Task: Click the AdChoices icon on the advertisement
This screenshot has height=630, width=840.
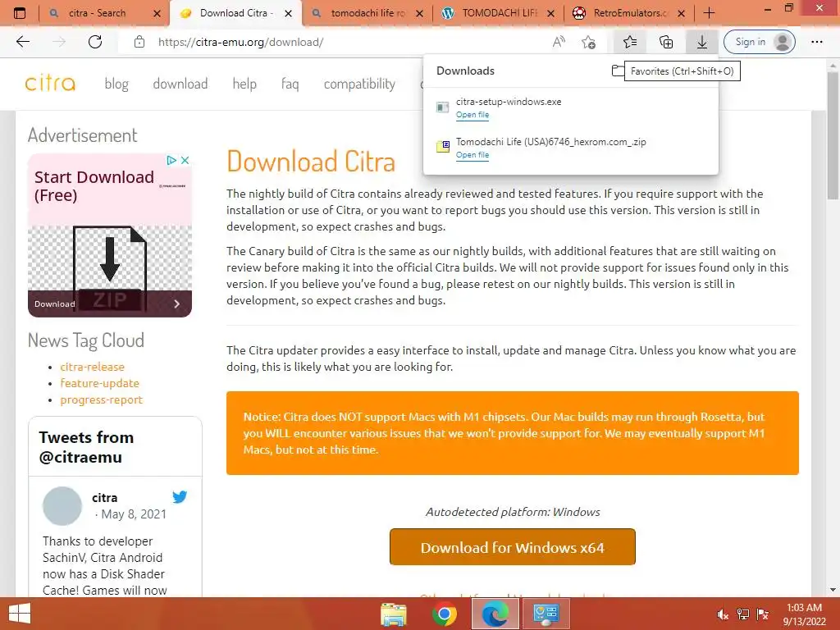Action: [171, 160]
